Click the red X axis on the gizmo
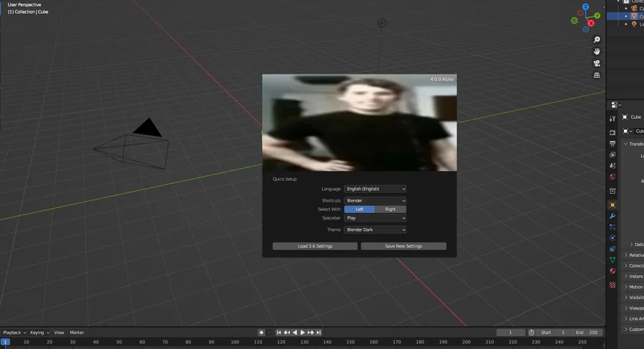The height and width of the screenshot is (349, 644). coord(591,24)
